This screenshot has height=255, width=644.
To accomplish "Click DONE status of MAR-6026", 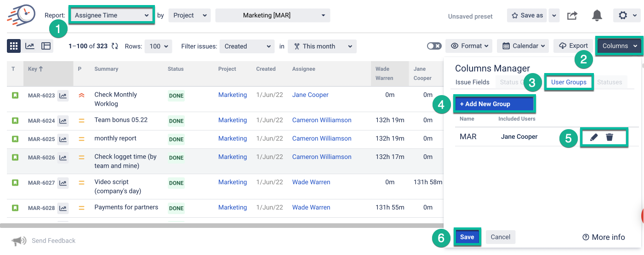I will (x=176, y=158).
